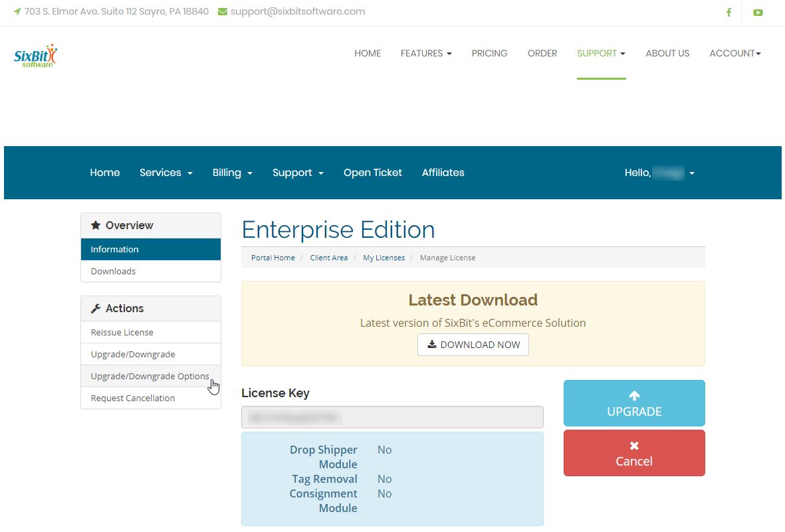Click the red Cancel button
Viewport: 785px width, 532px height.
tap(634, 453)
